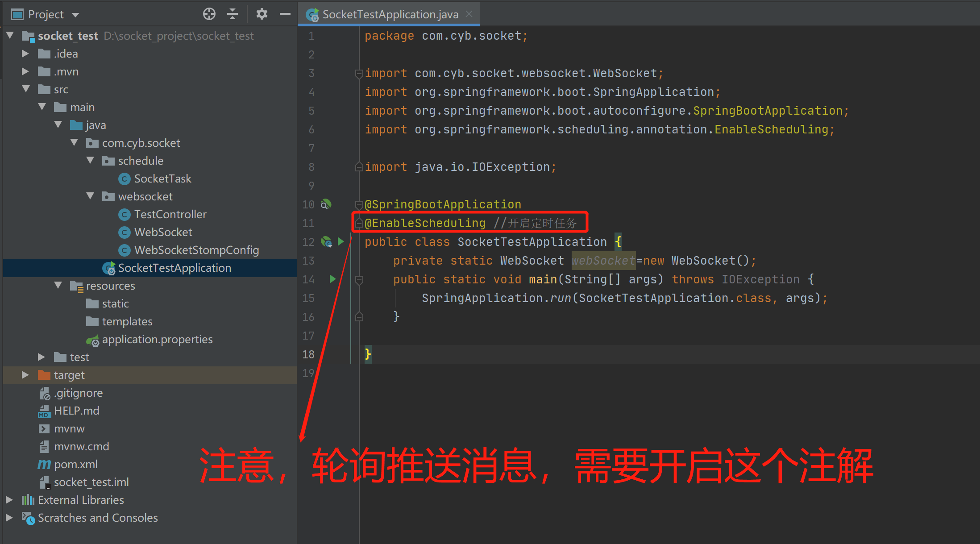This screenshot has height=544, width=980.
Task: Select the WebSocketStompConfig class
Action: click(x=196, y=250)
